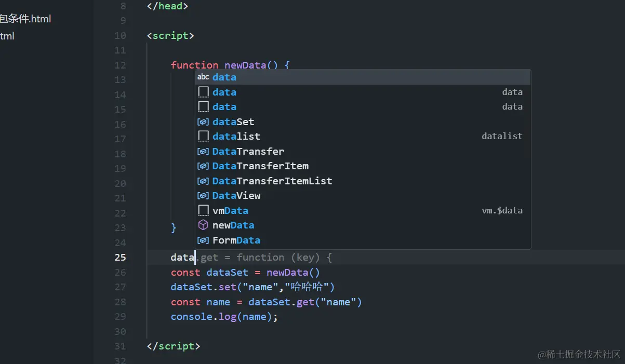Click "console" on line 29
625x364 pixels.
[x=192, y=316]
